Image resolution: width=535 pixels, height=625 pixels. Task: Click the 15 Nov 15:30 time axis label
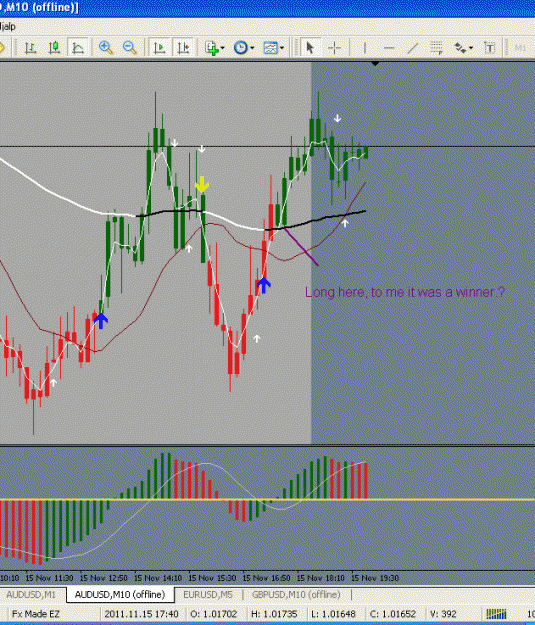[x=212, y=578]
